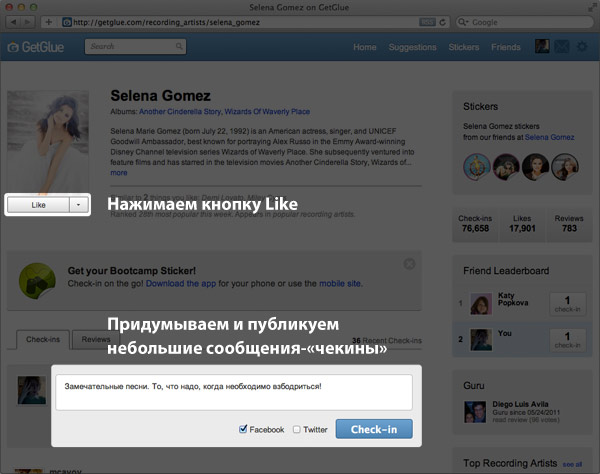
Task: Click the add bookmark plus button
Action: [x=49, y=21]
